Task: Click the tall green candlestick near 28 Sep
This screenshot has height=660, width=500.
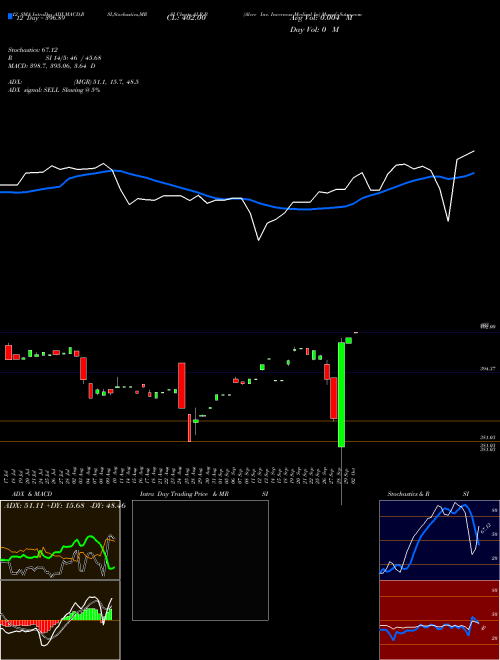Action: click(341, 394)
